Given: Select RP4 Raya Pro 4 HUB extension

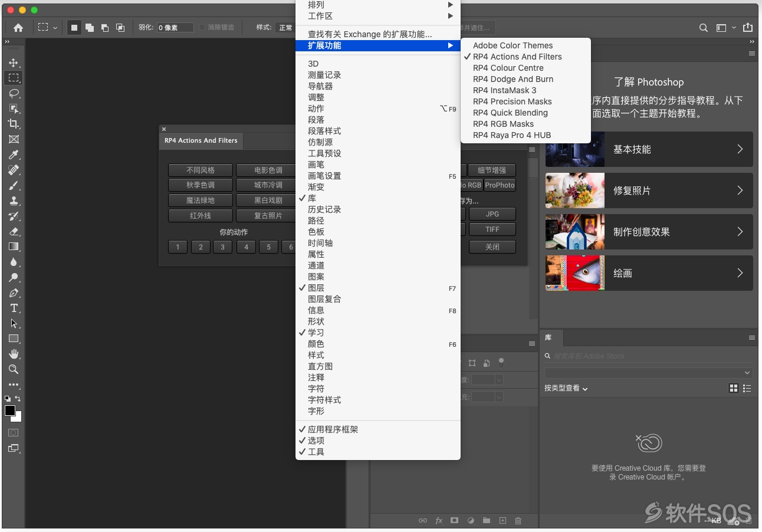Looking at the screenshot, I should pos(525,135).
